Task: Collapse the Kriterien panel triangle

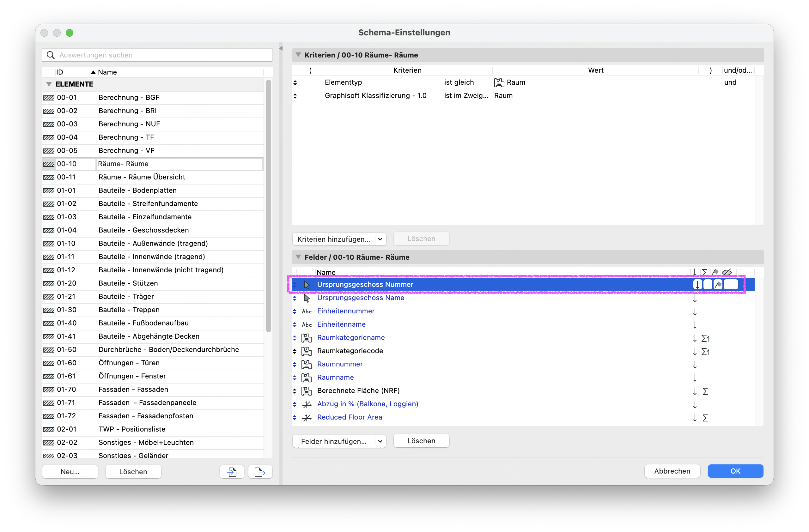Action: pyautogui.click(x=298, y=55)
